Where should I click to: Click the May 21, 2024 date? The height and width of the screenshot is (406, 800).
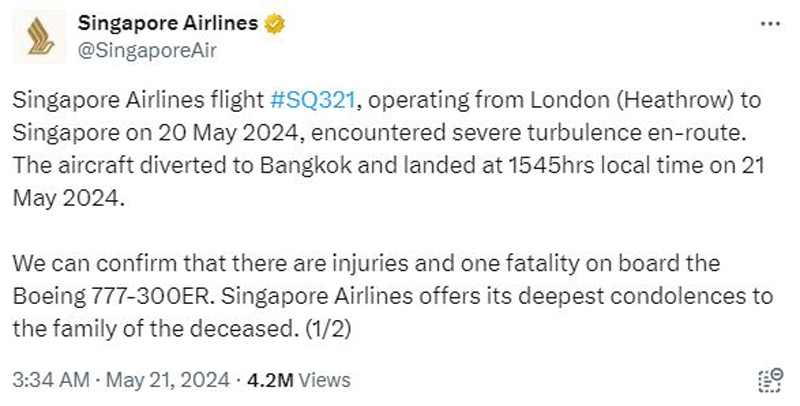click(x=167, y=380)
